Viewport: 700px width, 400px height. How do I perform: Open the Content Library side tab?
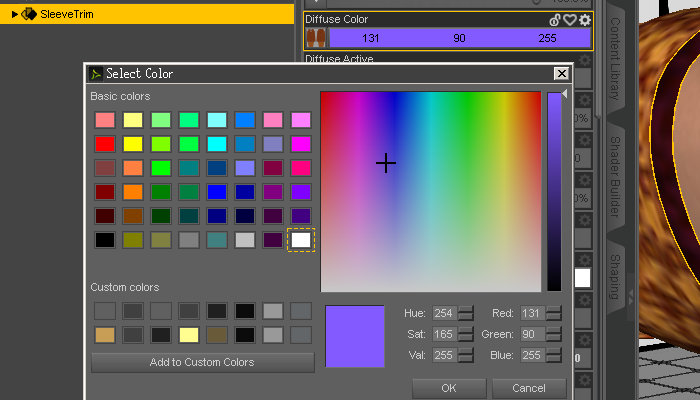(x=615, y=58)
